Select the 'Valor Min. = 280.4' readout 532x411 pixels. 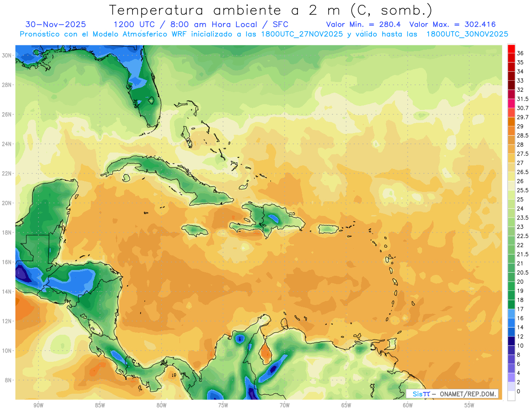pos(364,24)
